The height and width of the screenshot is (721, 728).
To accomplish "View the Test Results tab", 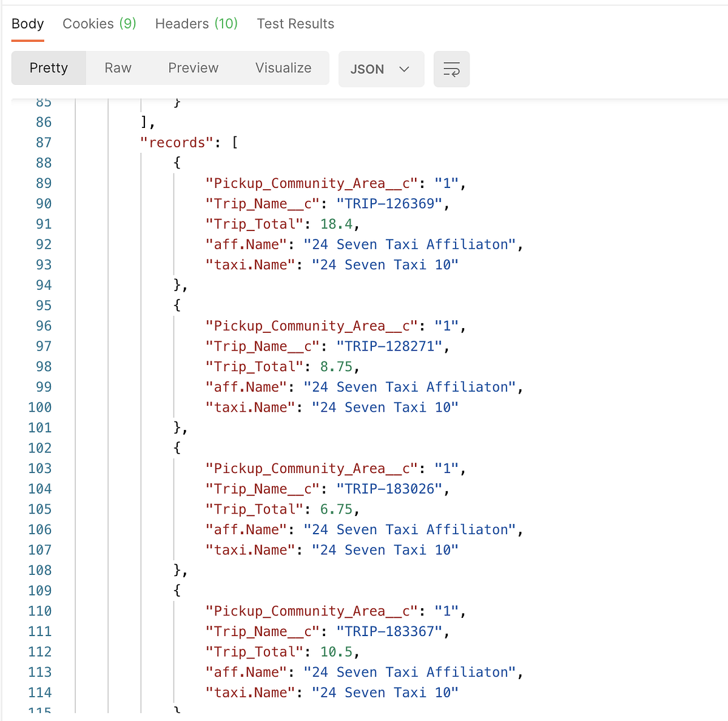I will point(295,24).
